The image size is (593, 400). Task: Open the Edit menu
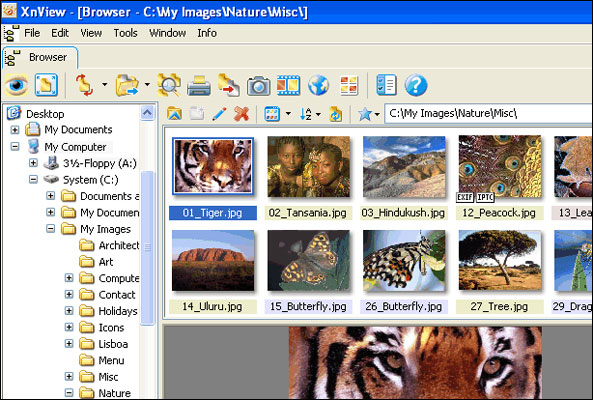pos(60,33)
